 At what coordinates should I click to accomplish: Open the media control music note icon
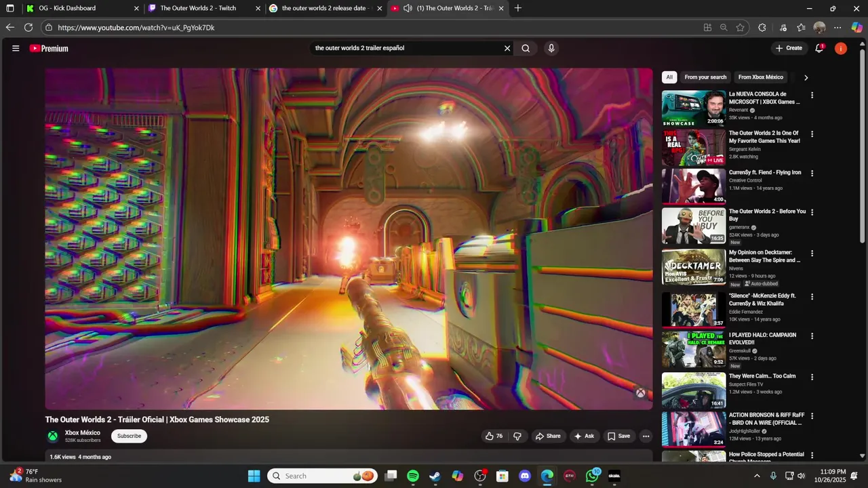pos(783,28)
